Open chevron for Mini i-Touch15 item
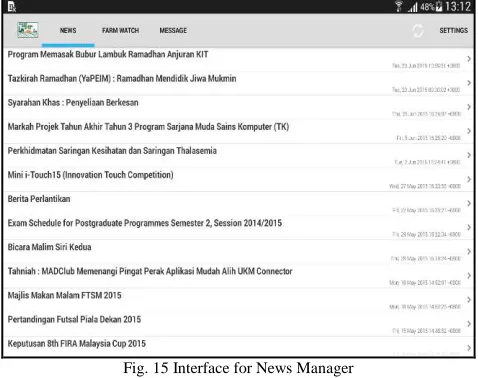478x378 pixels. pyautogui.click(x=469, y=179)
